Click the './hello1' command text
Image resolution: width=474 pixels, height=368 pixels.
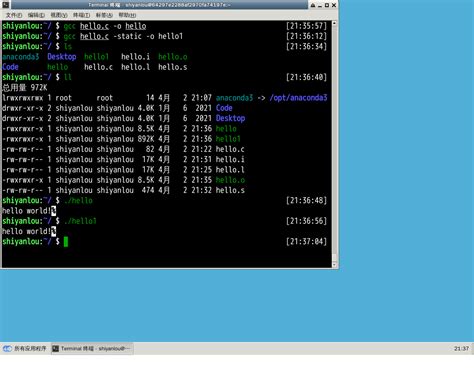coord(80,221)
